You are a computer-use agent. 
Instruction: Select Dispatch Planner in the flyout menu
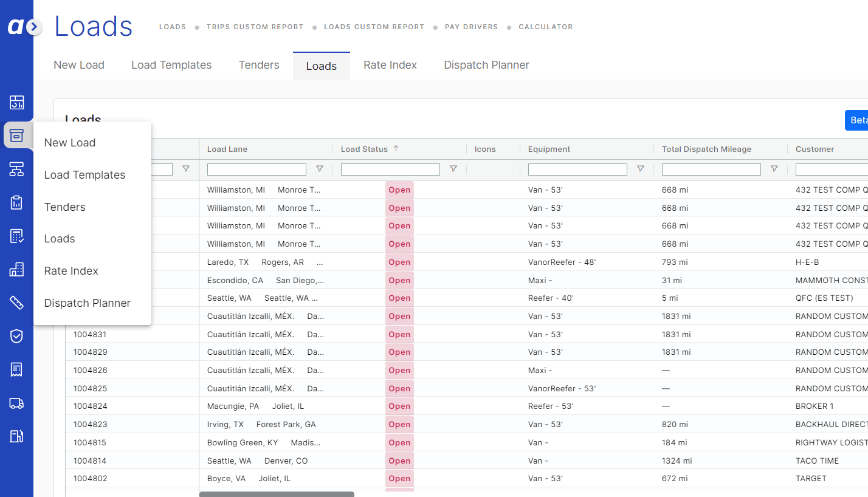pyautogui.click(x=88, y=303)
